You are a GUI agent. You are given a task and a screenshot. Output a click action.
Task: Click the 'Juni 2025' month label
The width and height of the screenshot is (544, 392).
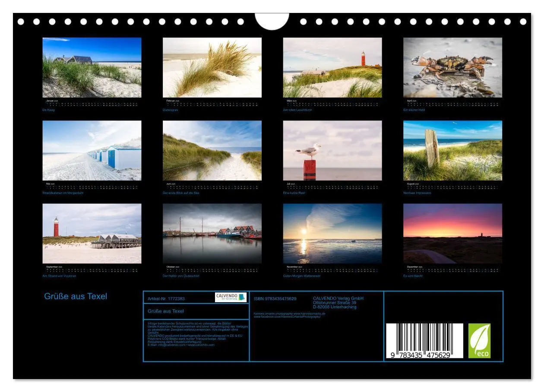coord(171,183)
